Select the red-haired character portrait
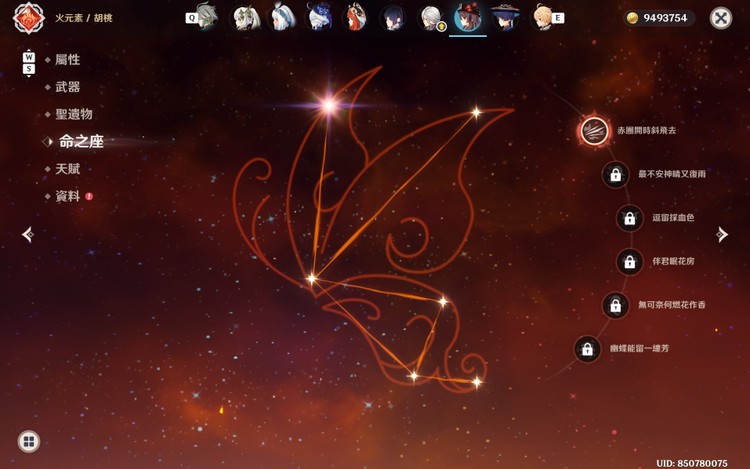The height and width of the screenshot is (469, 750). coord(355,17)
